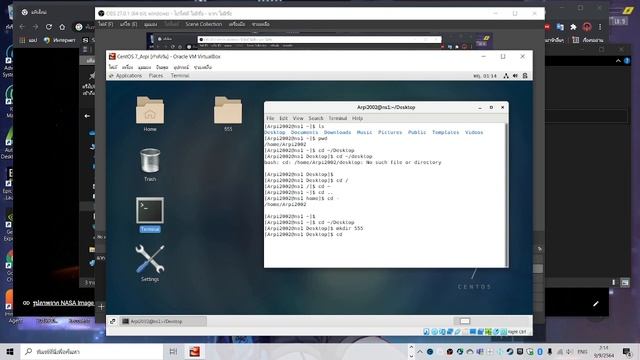Click the green CPU icon in VirtualBox status bar
Screen dimensions: 640x360
488,332
